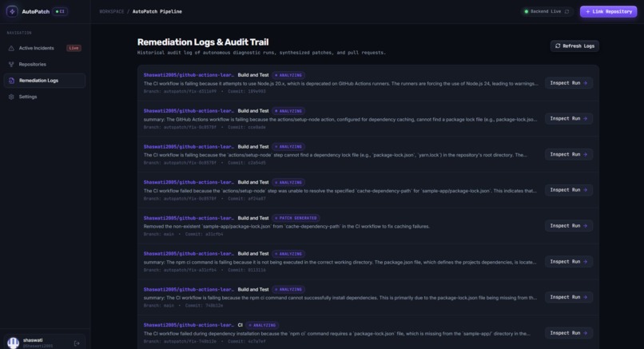Select Remediation Logs in the sidebar
644x349 pixels.
[45, 81]
